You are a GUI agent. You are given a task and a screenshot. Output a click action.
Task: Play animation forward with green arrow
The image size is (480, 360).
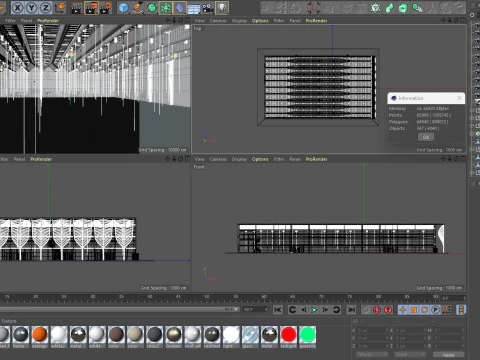pyautogui.click(x=314, y=310)
